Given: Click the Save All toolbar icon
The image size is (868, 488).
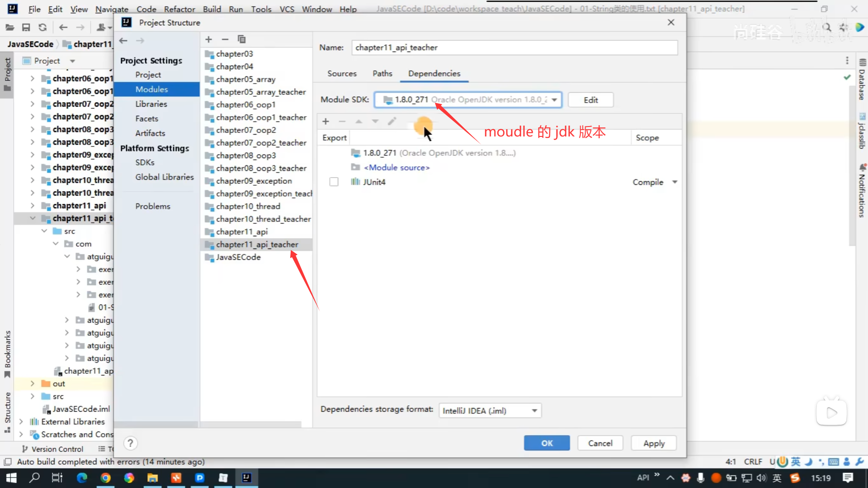Looking at the screenshot, I should point(26,28).
